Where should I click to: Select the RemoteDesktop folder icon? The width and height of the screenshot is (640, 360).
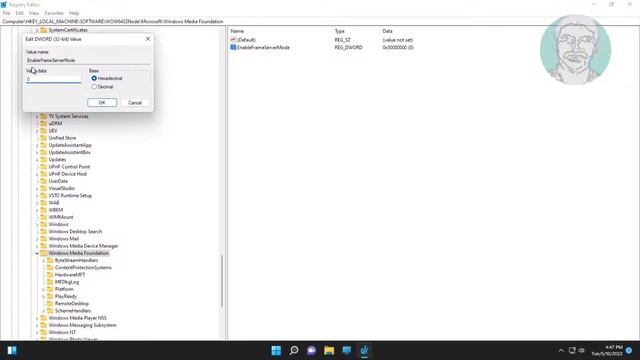tap(50, 303)
